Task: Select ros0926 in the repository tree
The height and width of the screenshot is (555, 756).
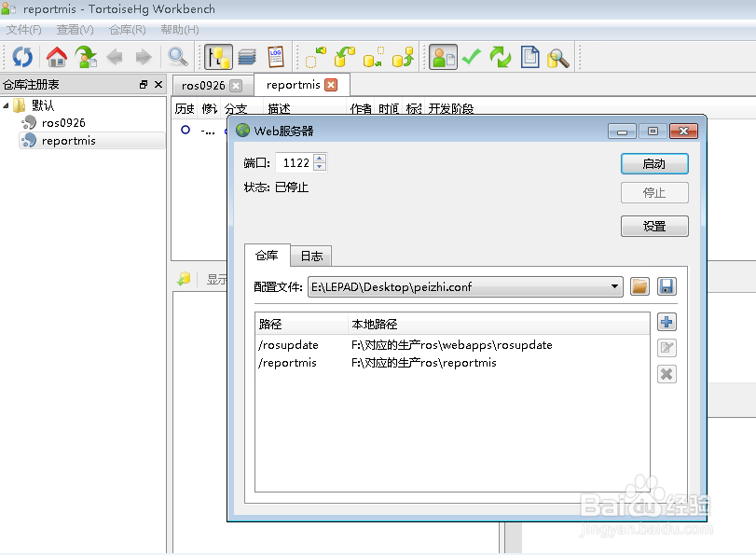Action: tap(63, 123)
